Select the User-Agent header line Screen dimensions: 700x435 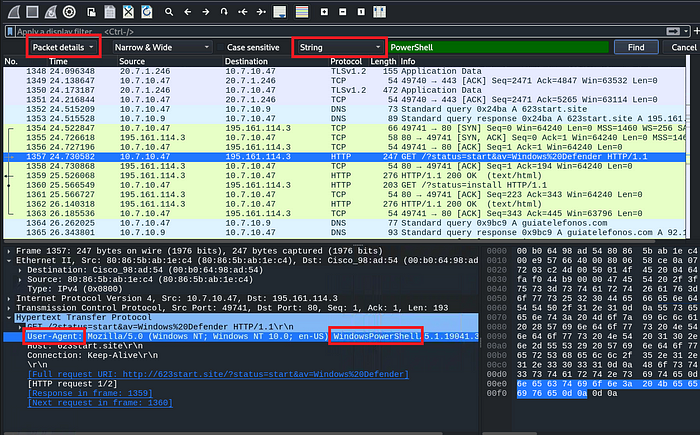241,336
